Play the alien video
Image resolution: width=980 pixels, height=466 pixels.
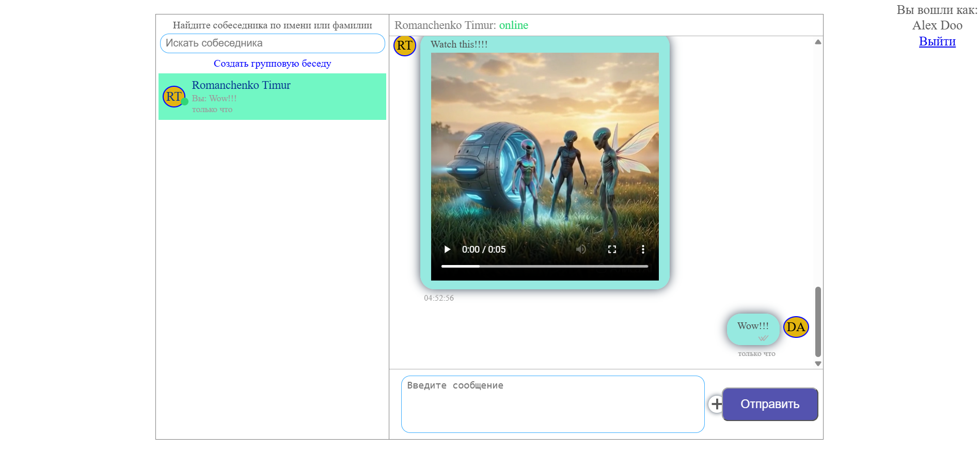click(x=447, y=250)
